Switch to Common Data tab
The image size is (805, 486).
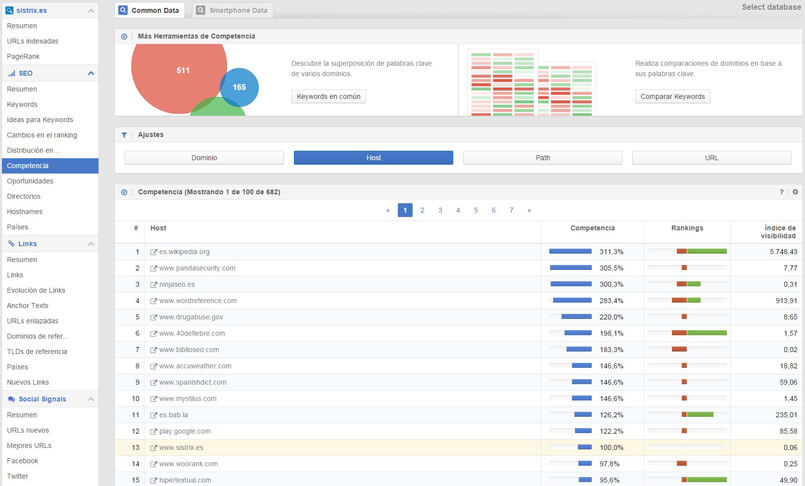149,10
